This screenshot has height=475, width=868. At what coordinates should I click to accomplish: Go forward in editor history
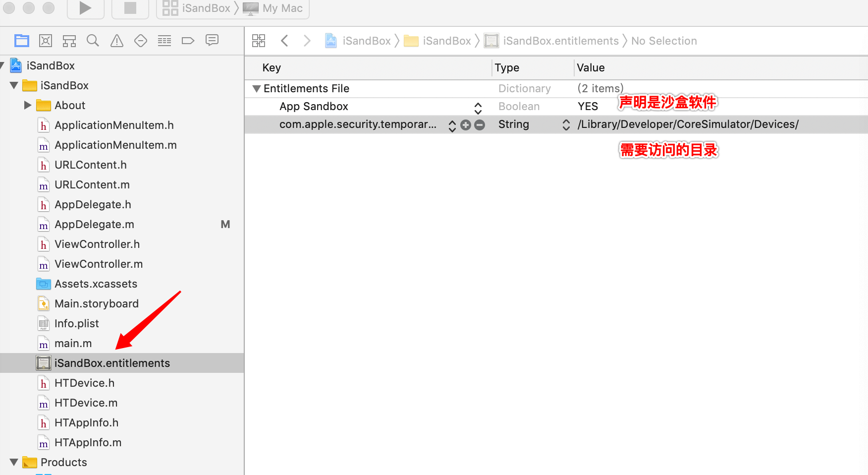[x=307, y=41]
